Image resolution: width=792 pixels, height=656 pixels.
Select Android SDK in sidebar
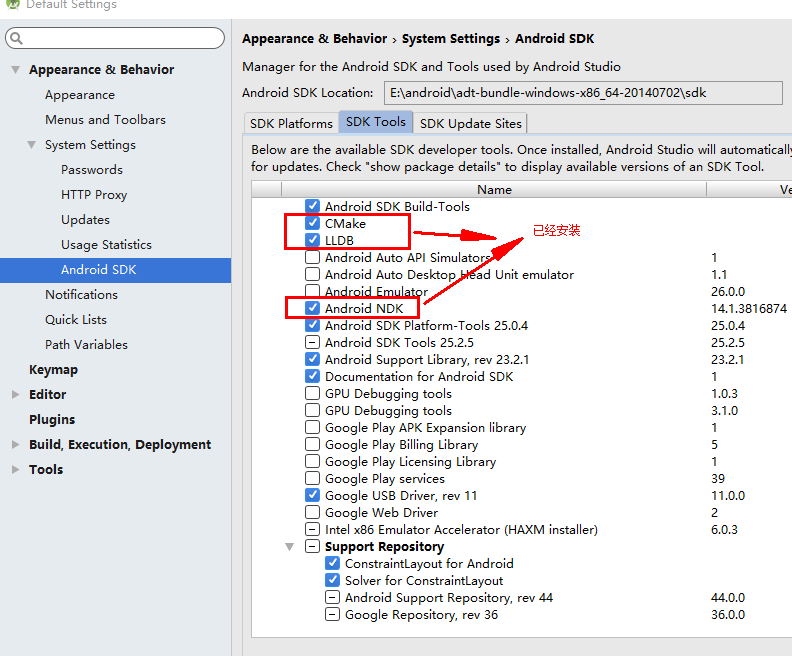coord(116,270)
